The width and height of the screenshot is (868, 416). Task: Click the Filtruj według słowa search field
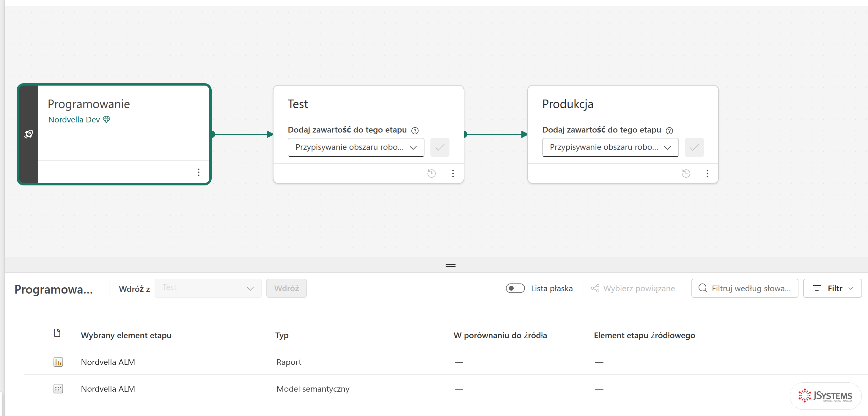tap(745, 288)
